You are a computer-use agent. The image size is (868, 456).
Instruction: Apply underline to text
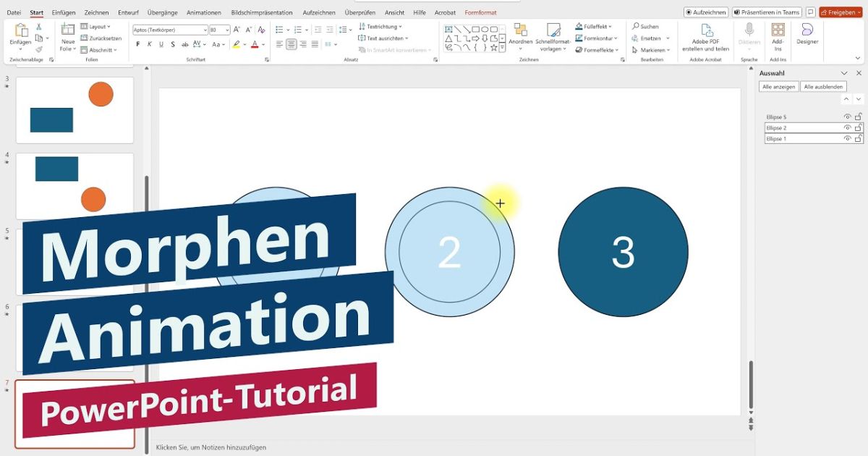(161, 43)
